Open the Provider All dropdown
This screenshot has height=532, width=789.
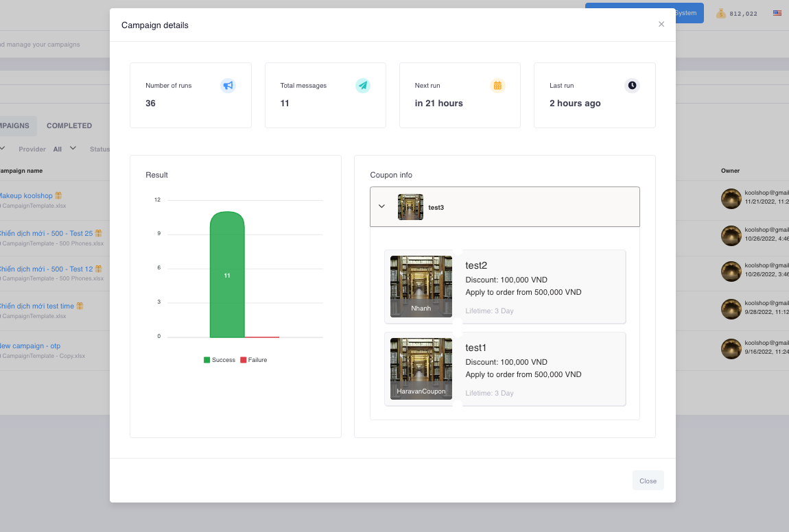(64, 149)
